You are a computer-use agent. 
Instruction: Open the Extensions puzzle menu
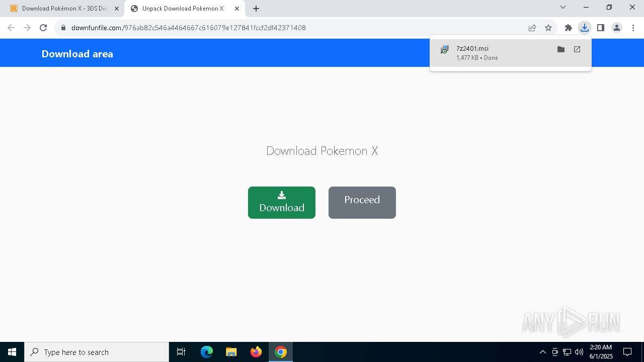tap(569, 28)
